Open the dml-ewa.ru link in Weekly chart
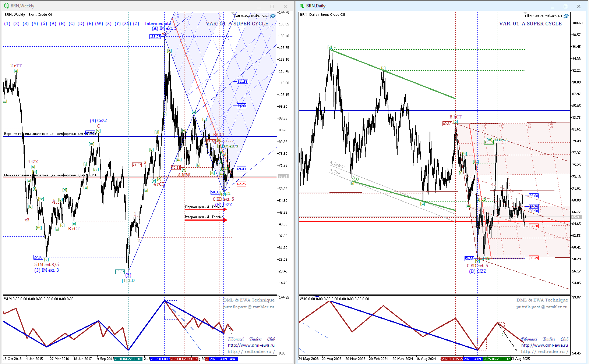This screenshot has width=589, height=364. (251, 345)
